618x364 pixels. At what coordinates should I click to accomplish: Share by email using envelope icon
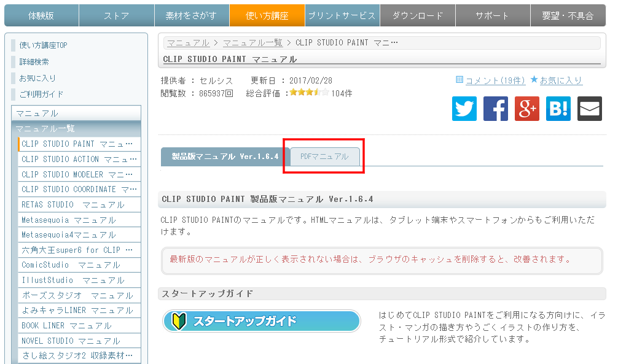pos(590,109)
